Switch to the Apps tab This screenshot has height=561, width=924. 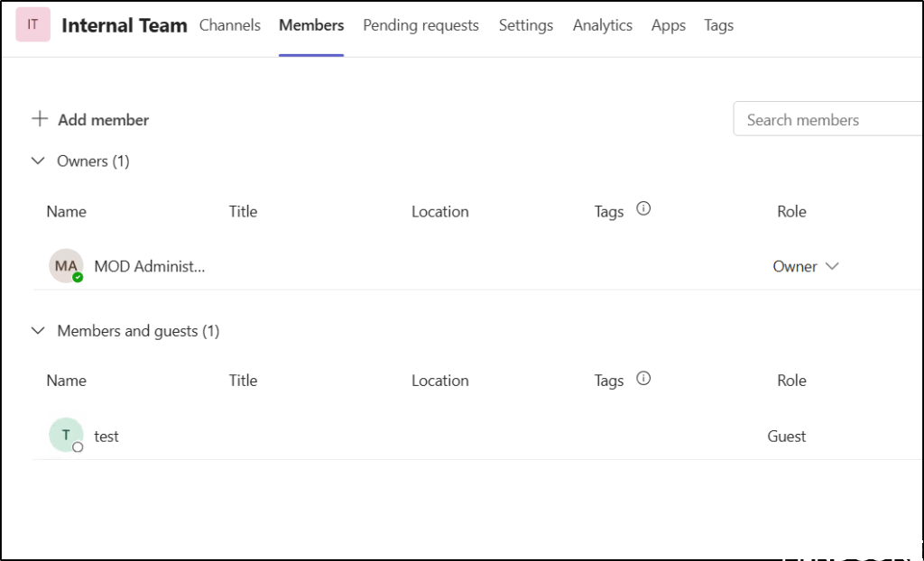(669, 25)
